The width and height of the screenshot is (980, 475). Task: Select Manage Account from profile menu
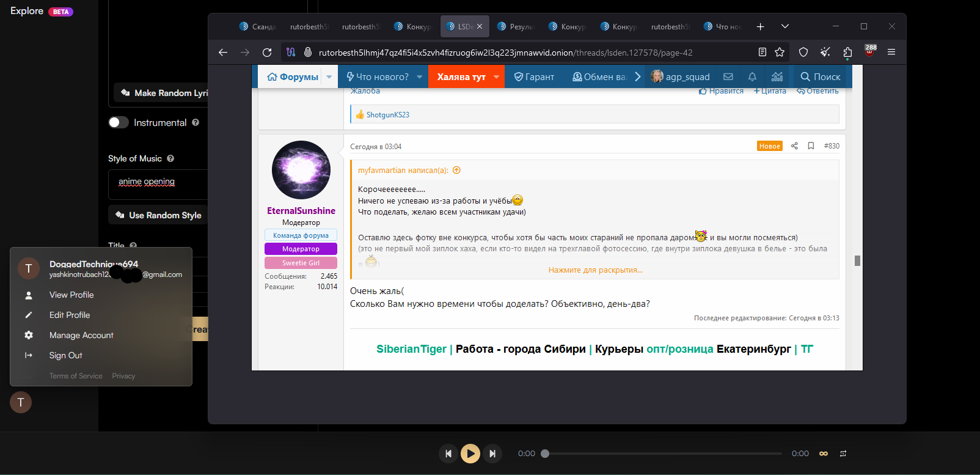tap(81, 335)
